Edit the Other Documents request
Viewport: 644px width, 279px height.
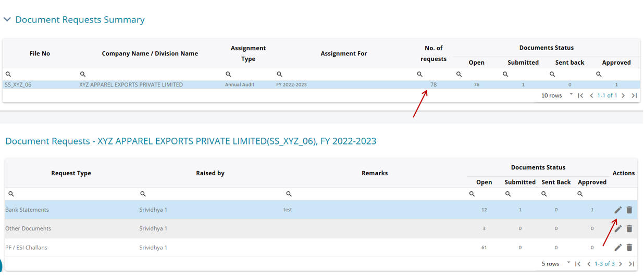(x=618, y=228)
